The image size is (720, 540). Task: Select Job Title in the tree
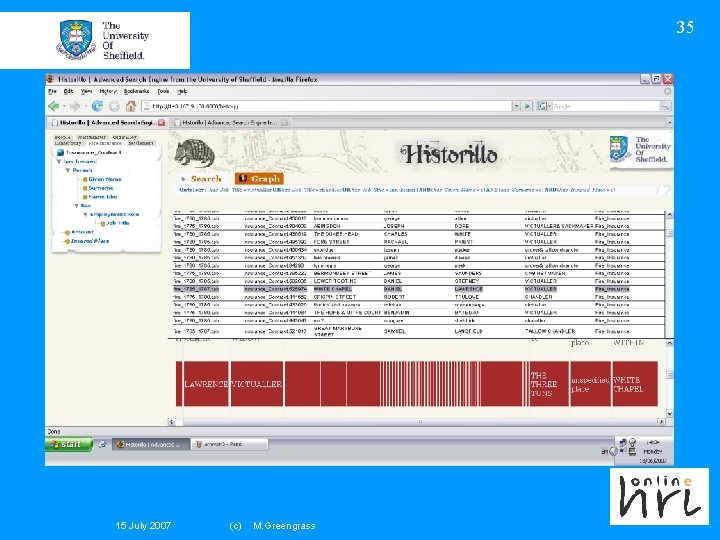[x=118, y=223]
